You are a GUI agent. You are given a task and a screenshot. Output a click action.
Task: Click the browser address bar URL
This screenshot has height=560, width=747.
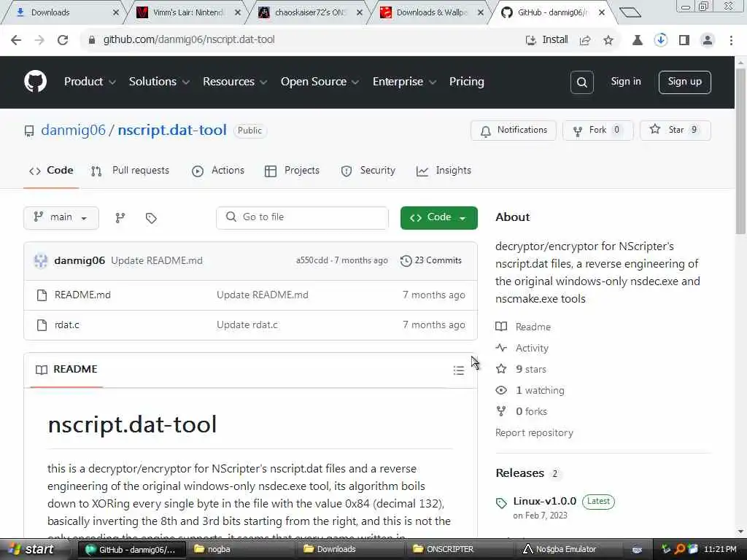point(189,39)
